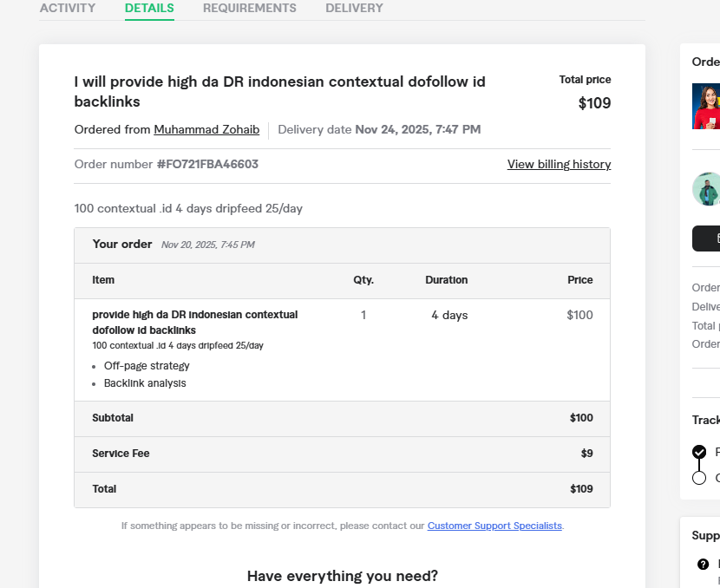Image resolution: width=720 pixels, height=588 pixels.
Task: Click the Backlink analysis list item
Action: [x=145, y=383]
